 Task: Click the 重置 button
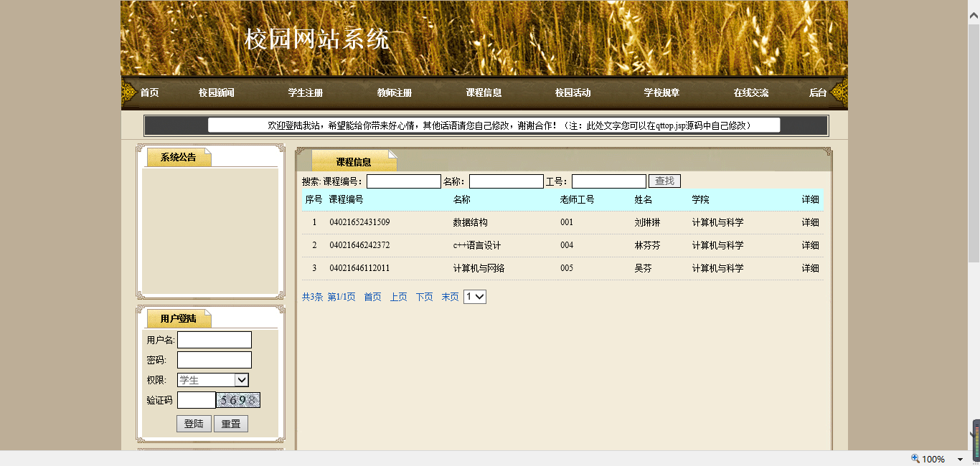231,424
